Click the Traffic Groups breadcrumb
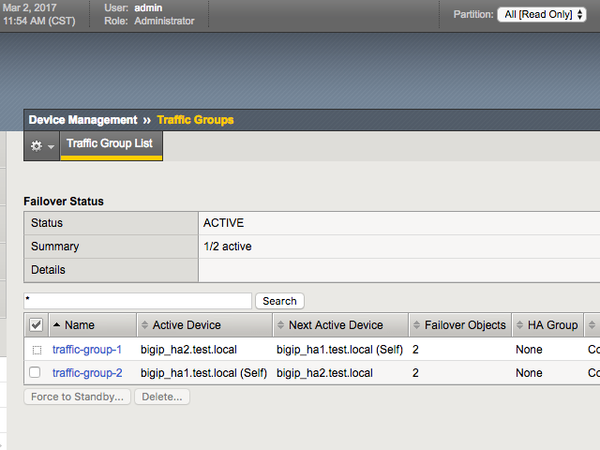Image resolution: width=600 pixels, height=450 pixels. (x=195, y=120)
